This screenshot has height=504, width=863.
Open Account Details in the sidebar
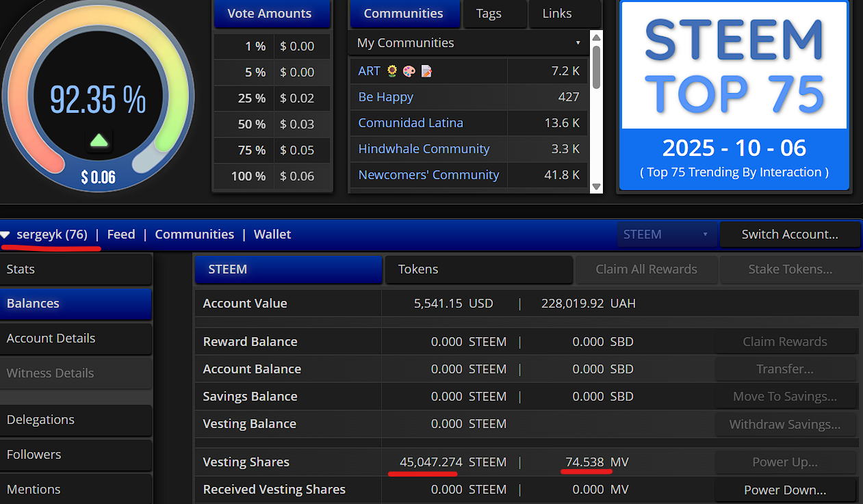click(76, 339)
